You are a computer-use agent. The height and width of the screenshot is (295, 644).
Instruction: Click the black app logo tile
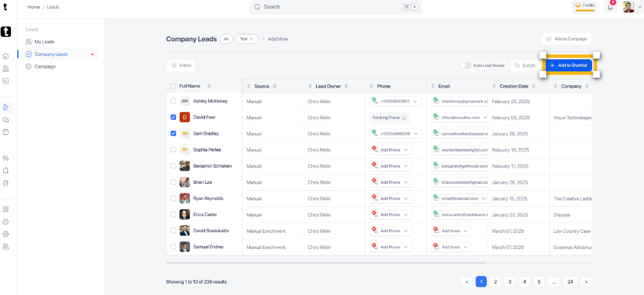(6, 31)
